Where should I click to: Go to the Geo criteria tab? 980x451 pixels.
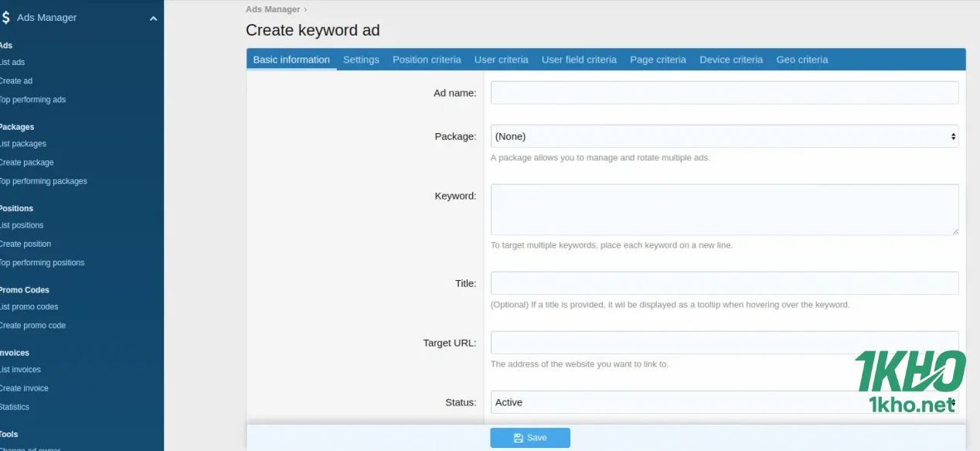(x=801, y=60)
